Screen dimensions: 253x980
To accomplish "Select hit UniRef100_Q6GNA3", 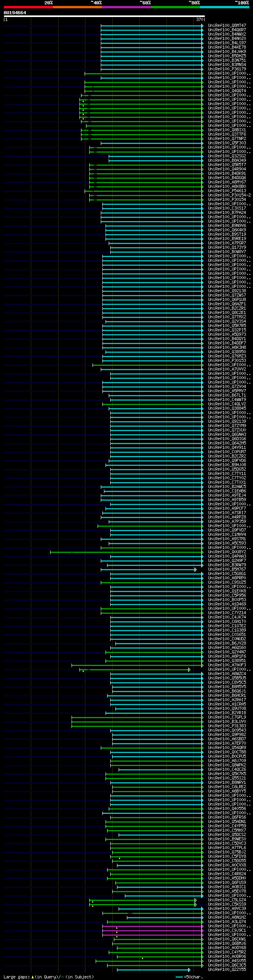I will coord(227,435).
